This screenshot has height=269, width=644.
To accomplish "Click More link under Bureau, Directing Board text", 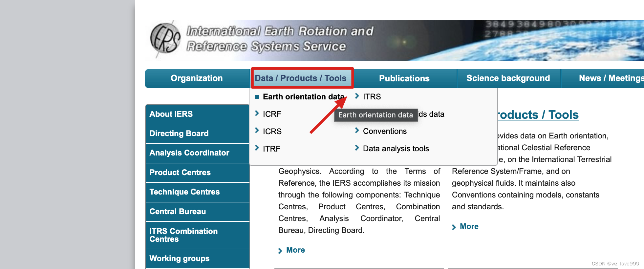I will click(x=295, y=250).
